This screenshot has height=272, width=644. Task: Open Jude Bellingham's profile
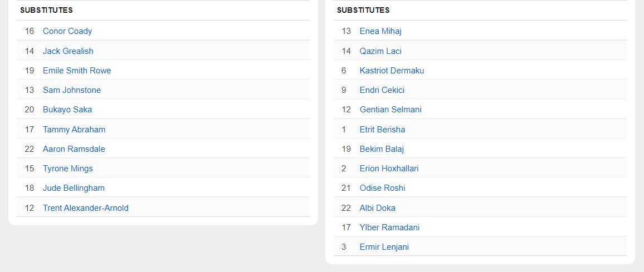pos(74,188)
